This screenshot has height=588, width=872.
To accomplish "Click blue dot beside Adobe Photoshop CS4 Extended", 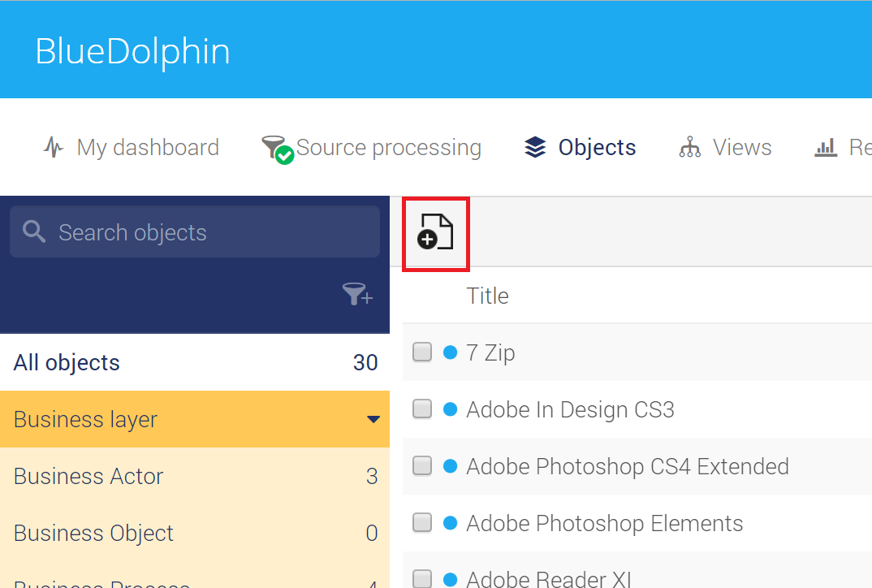I will 450,466.
